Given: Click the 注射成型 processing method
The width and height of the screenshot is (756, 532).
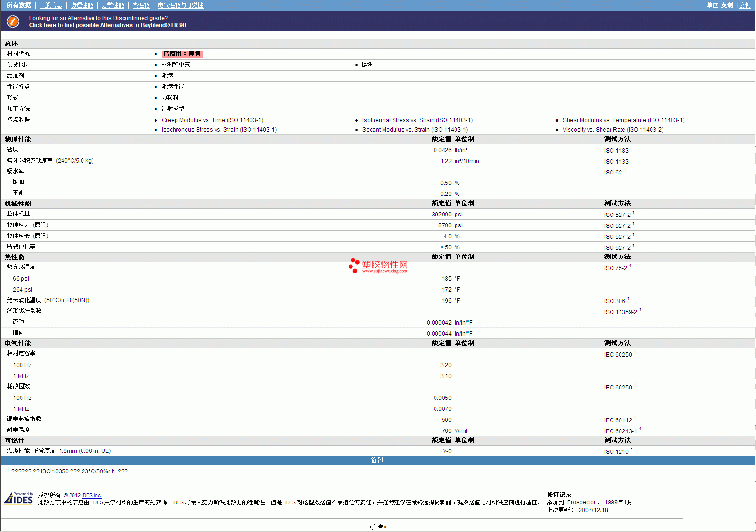Looking at the screenshot, I should coord(173,109).
